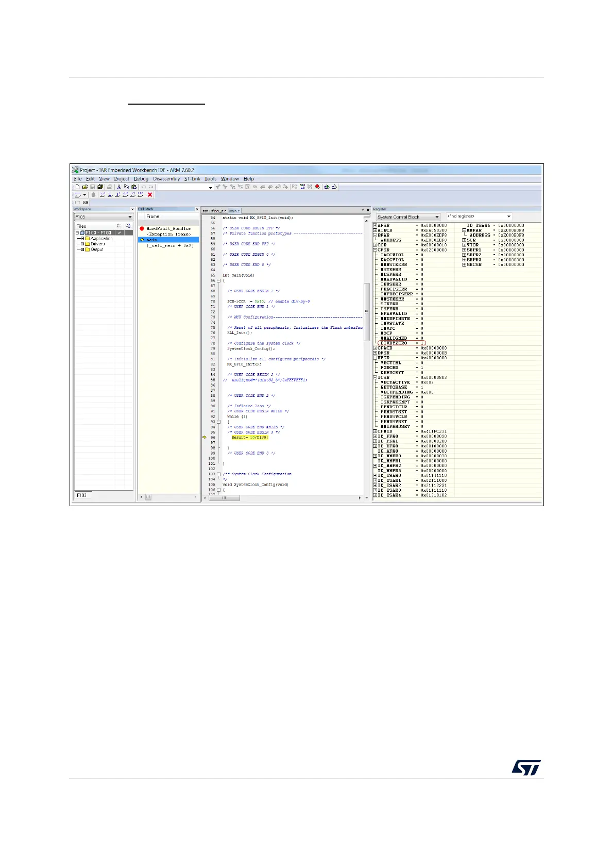The image size is (613, 868).
Task: Click the Toggle Breakpoint red dot toolbar icon
Action: pos(317,187)
